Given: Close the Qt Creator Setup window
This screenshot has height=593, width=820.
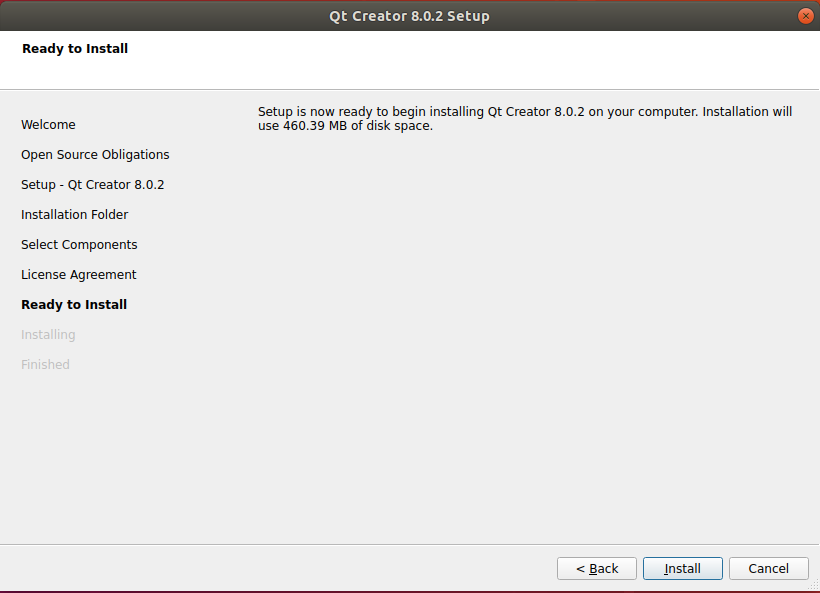Looking at the screenshot, I should coord(805,16).
